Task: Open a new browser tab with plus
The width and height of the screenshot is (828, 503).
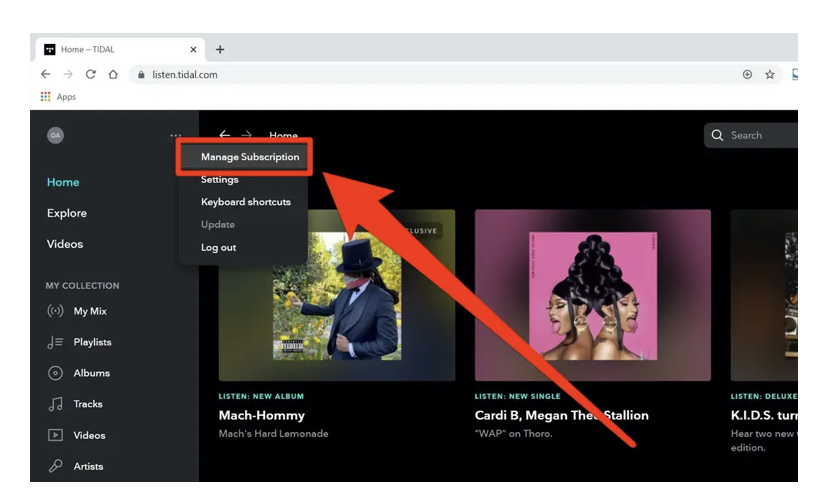Action: pos(220,49)
